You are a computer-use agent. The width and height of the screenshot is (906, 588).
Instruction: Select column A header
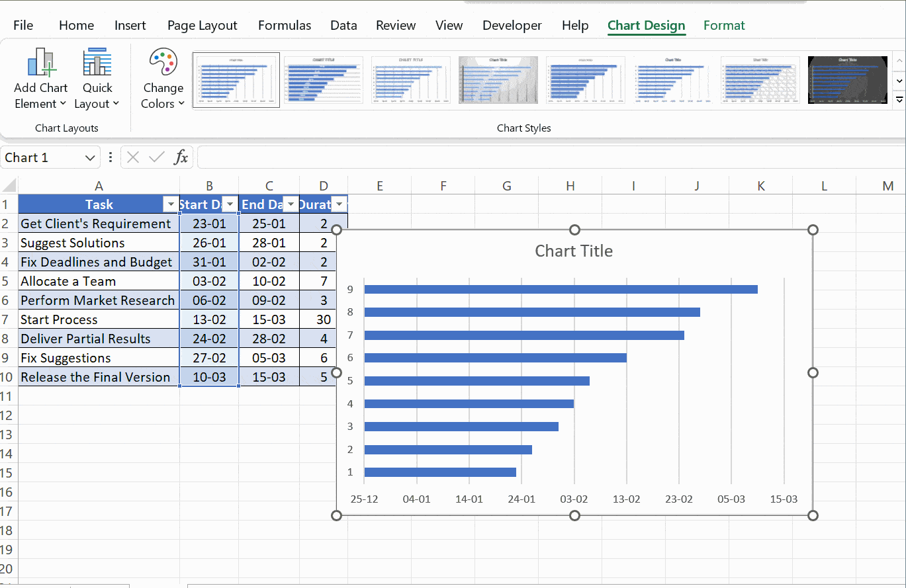[99, 186]
